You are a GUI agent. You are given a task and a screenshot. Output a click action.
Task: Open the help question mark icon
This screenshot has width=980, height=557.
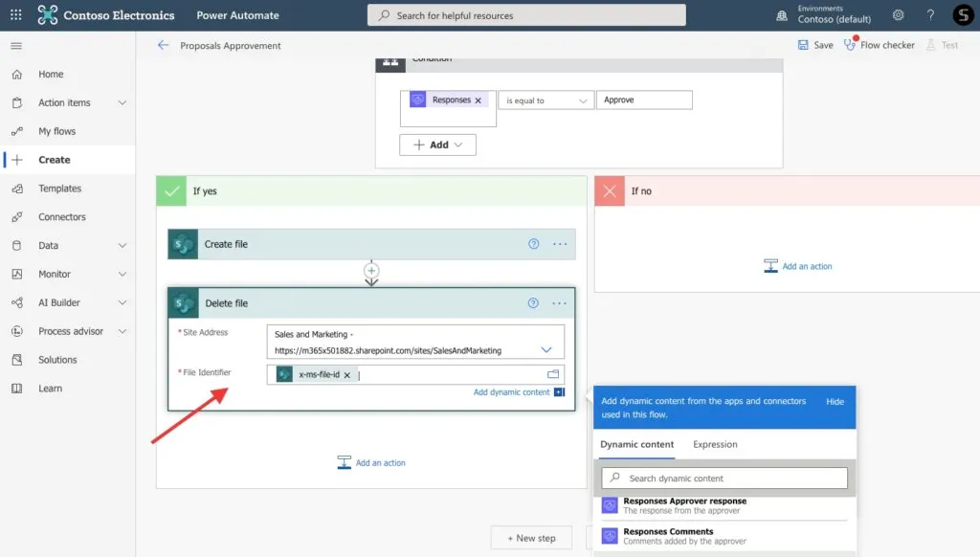pyautogui.click(x=930, y=15)
